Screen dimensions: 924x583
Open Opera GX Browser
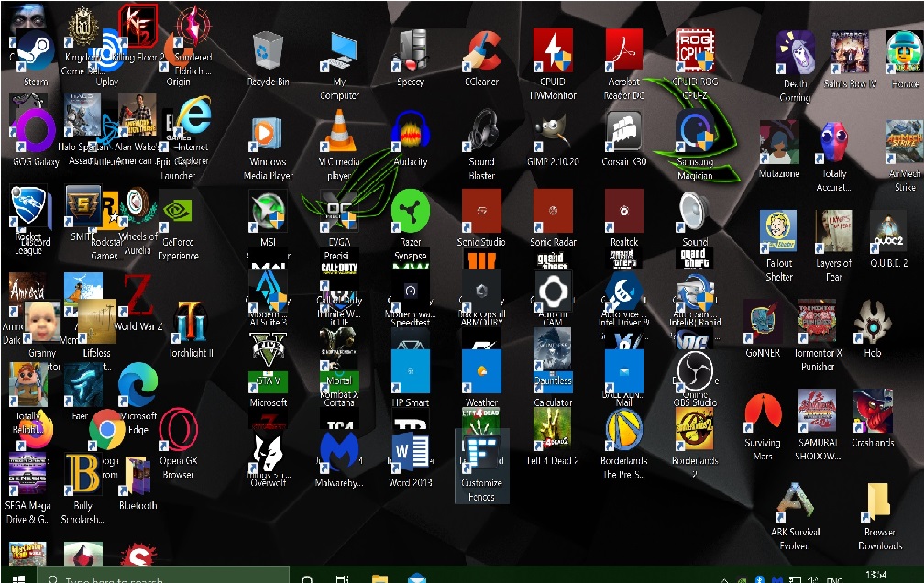(178, 430)
